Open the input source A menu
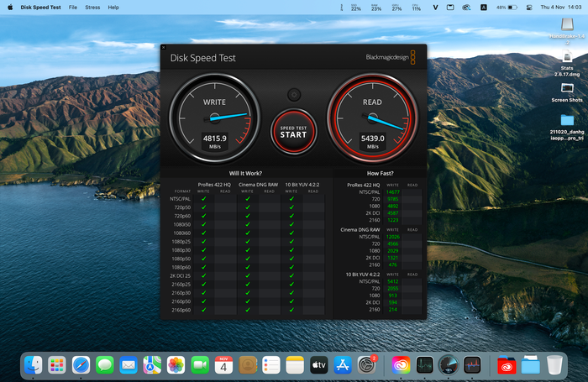 pyautogui.click(x=484, y=7)
